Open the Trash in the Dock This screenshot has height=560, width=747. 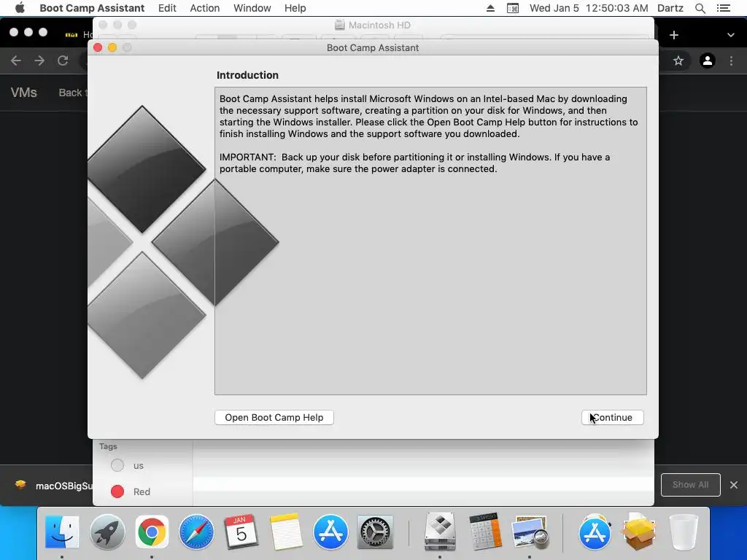click(x=684, y=532)
